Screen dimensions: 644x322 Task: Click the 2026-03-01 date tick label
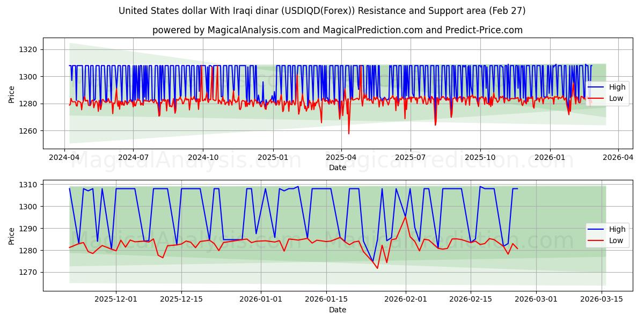pos(536,299)
